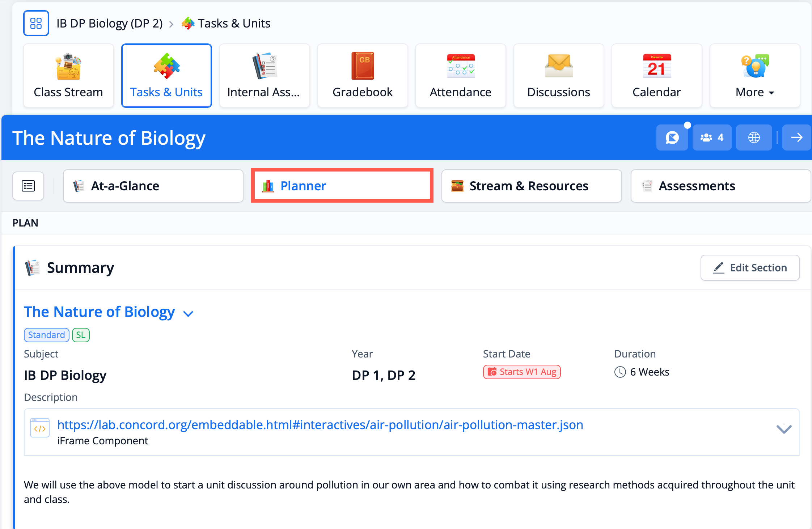
Task: Click the chat bubble icon in unit header
Action: click(672, 137)
